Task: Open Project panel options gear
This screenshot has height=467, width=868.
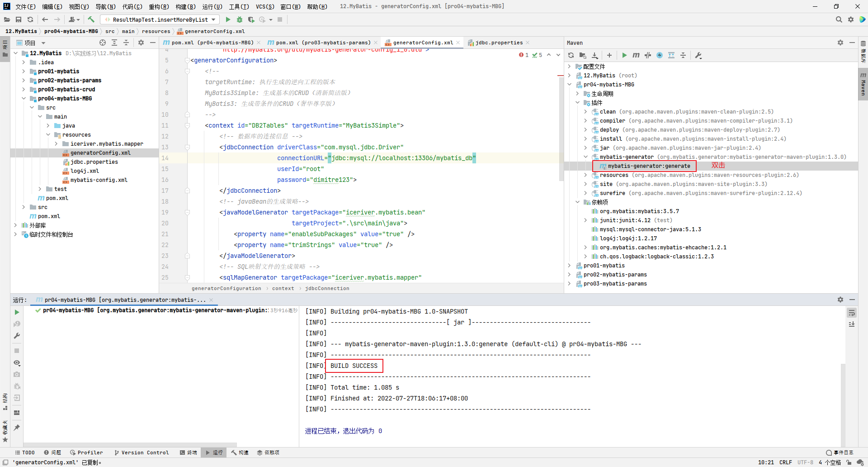Action: coord(141,43)
